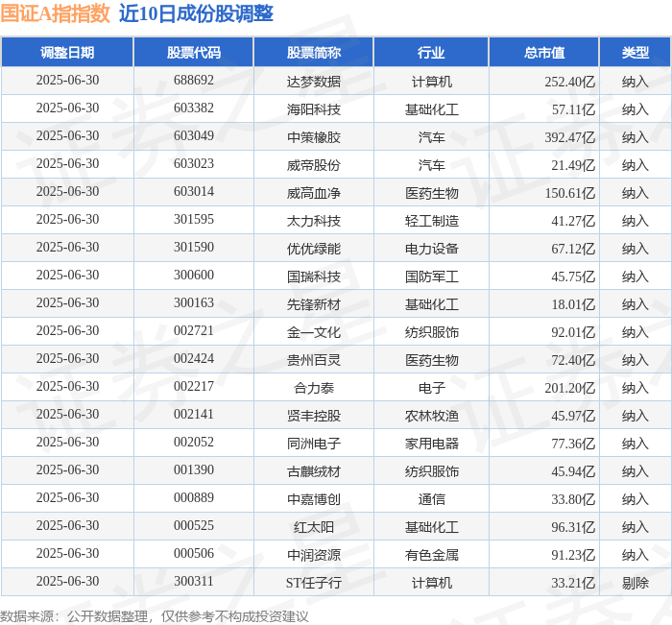Click the 国防军工 industry cell
This screenshot has height=625, width=672.
[432, 276]
